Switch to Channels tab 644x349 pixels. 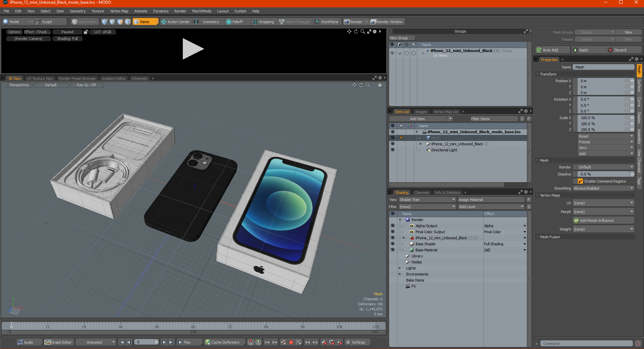coord(422,193)
